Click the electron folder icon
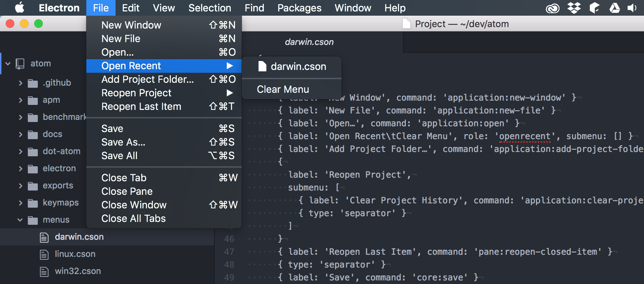 tap(33, 169)
